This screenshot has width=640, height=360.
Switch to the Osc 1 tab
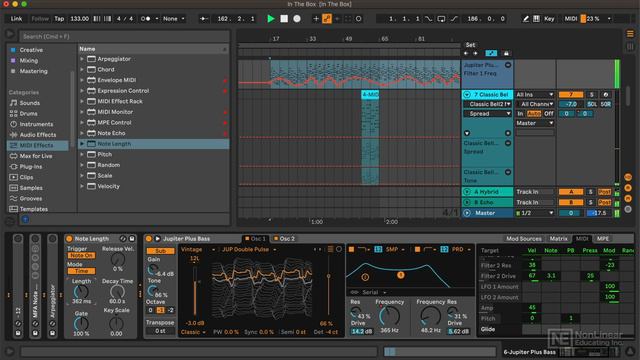pos(255,239)
